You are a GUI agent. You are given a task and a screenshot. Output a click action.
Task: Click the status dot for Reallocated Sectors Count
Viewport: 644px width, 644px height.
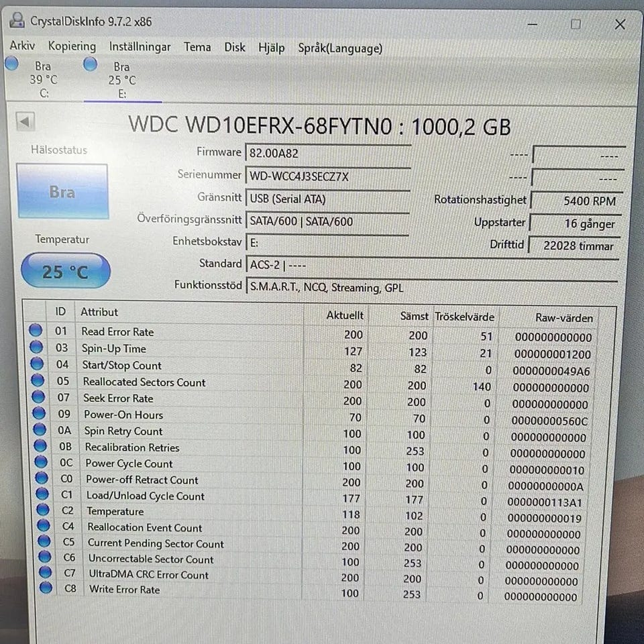[38, 380]
